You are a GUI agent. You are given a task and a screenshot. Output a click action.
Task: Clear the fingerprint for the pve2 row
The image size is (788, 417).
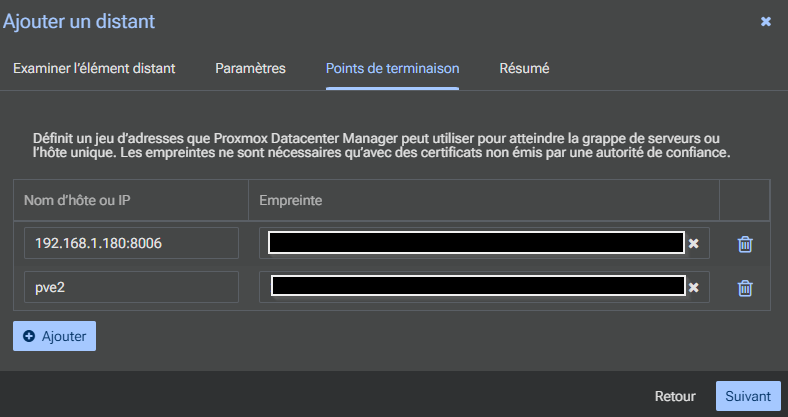point(693,287)
